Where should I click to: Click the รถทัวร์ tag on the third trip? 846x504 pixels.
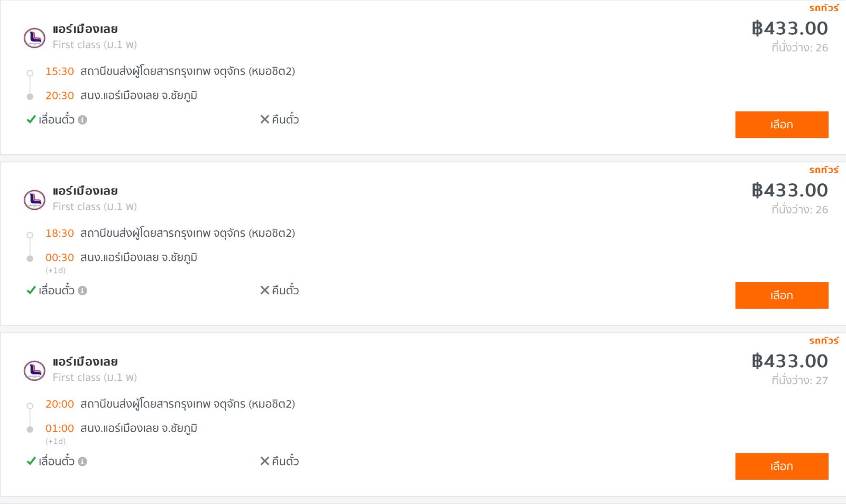click(824, 341)
